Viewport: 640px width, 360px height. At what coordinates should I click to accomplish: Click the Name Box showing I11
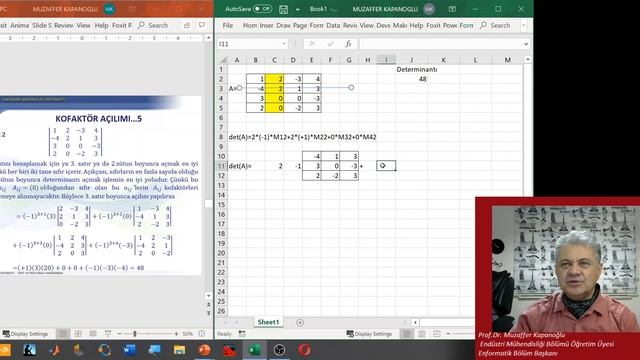click(x=249, y=44)
